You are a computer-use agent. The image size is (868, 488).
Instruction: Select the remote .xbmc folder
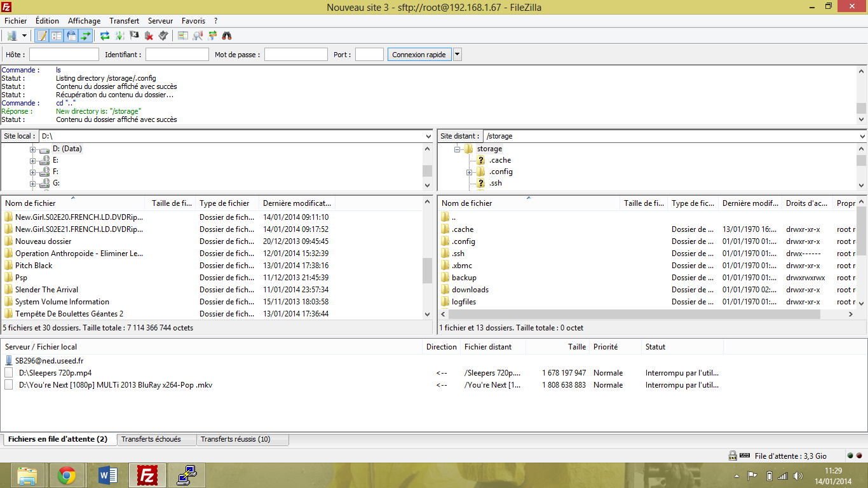tap(462, 266)
